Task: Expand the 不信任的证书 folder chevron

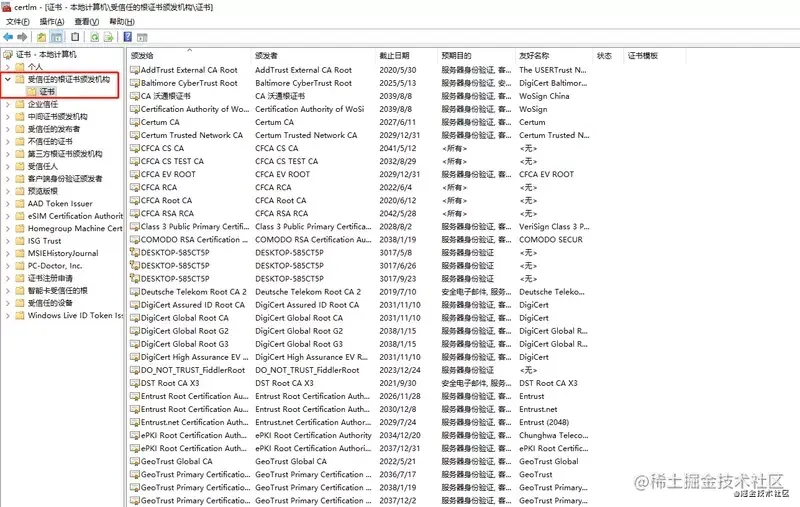Action: coord(8,141)
